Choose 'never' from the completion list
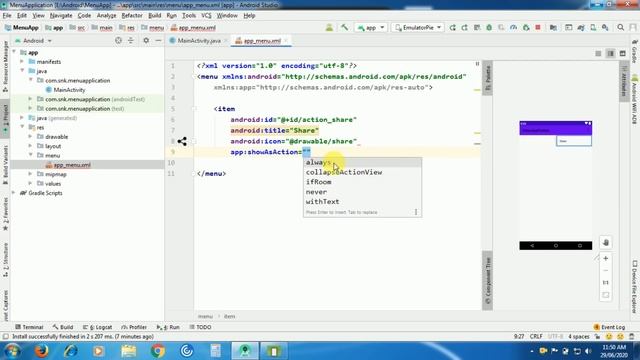Viewport: 640px width, 360px height. (x=362, y=192)
